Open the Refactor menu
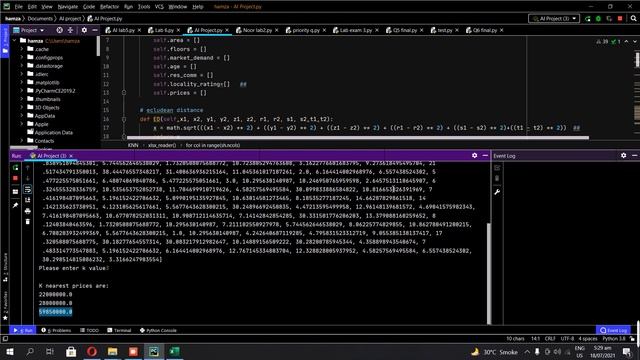 (x=109, y=7)
